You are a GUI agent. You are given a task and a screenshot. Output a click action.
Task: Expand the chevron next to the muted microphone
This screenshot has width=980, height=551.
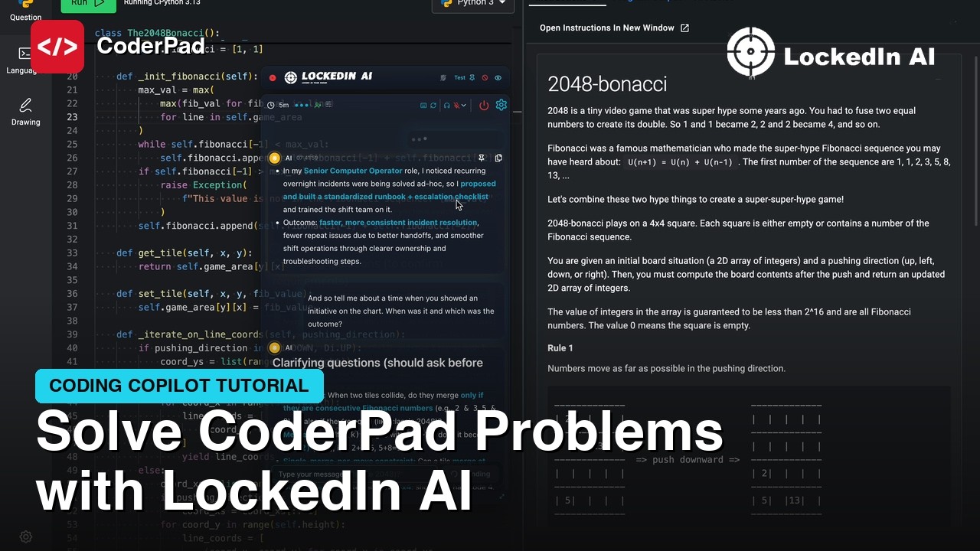(x=464, y=106)
